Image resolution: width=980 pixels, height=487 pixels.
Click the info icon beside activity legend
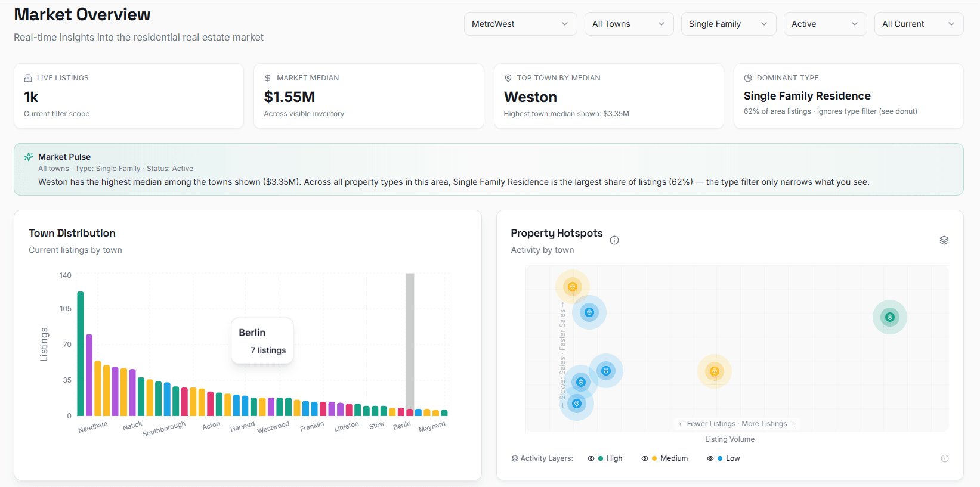[x=945, y=458]
